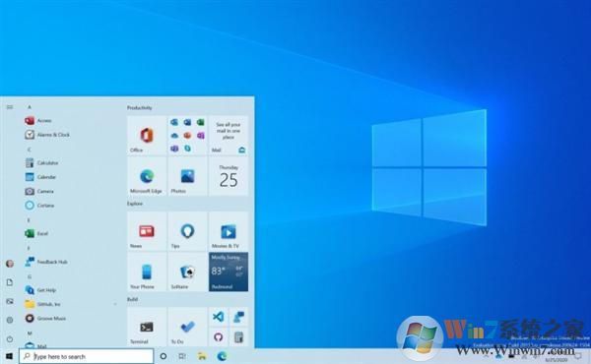Open Settings gear in Start sidebar
The height and width of the screenshot is (364, 591).
click(10, 320)
